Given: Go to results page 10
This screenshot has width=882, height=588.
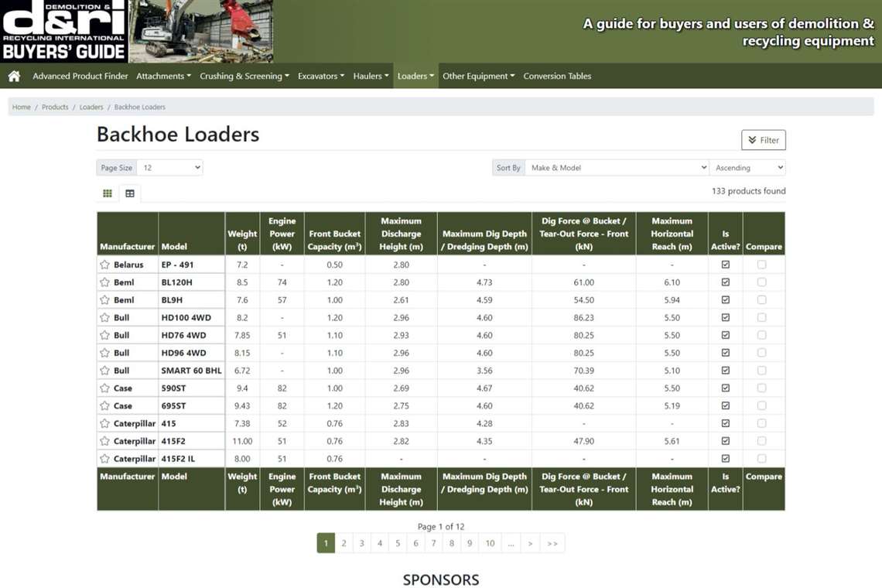Looking at the screenshot, I should coord(490,543).
